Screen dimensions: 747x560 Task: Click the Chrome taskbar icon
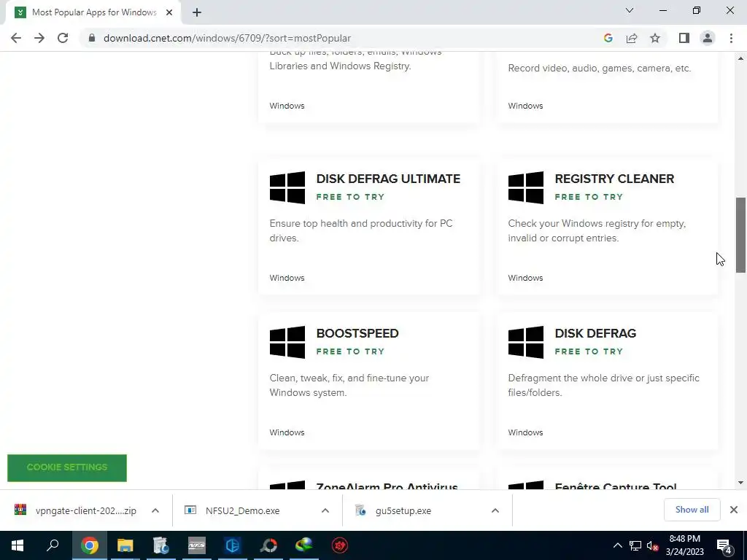[x=90, y=545]
